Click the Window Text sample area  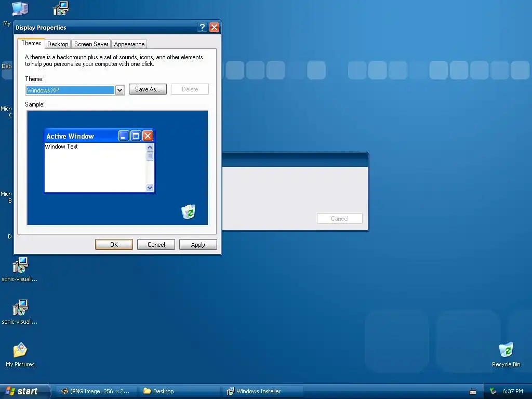(61, 147)
